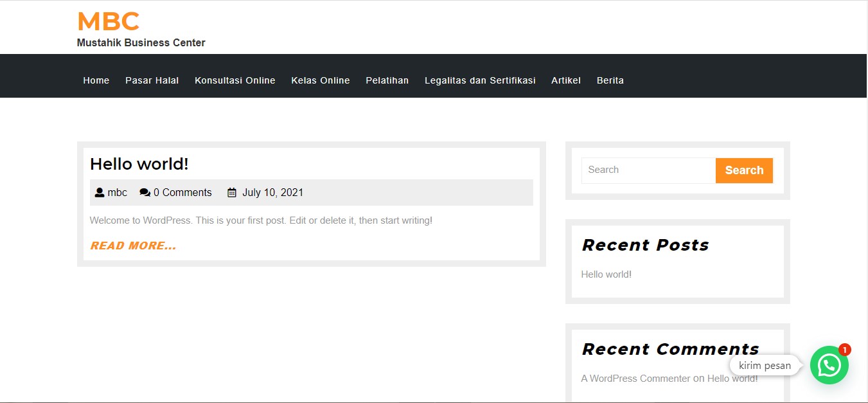Click the MBC site logo

108,22
